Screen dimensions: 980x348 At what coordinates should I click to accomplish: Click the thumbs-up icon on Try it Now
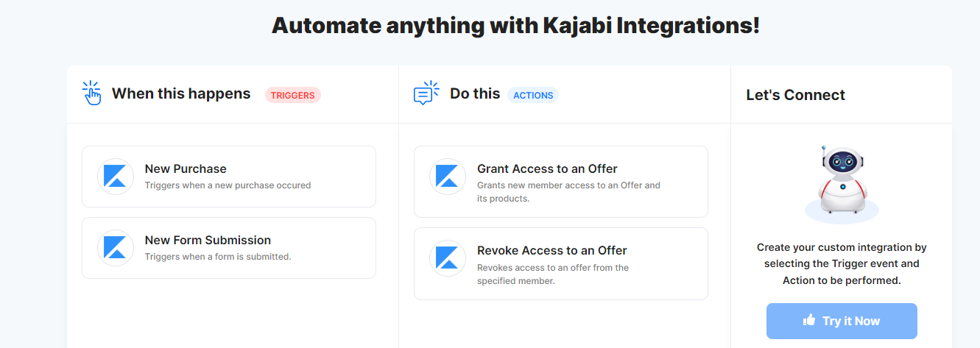point(810,320)
